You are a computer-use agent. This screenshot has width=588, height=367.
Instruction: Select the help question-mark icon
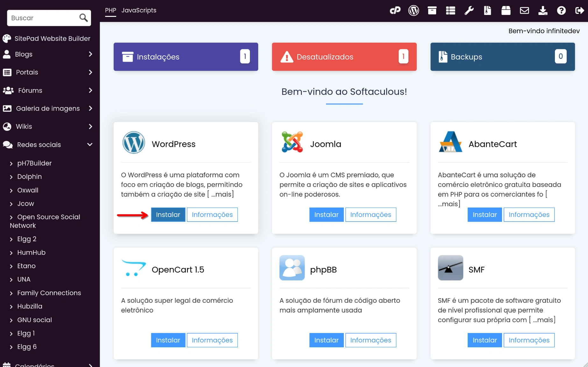(x=561, y=10)
